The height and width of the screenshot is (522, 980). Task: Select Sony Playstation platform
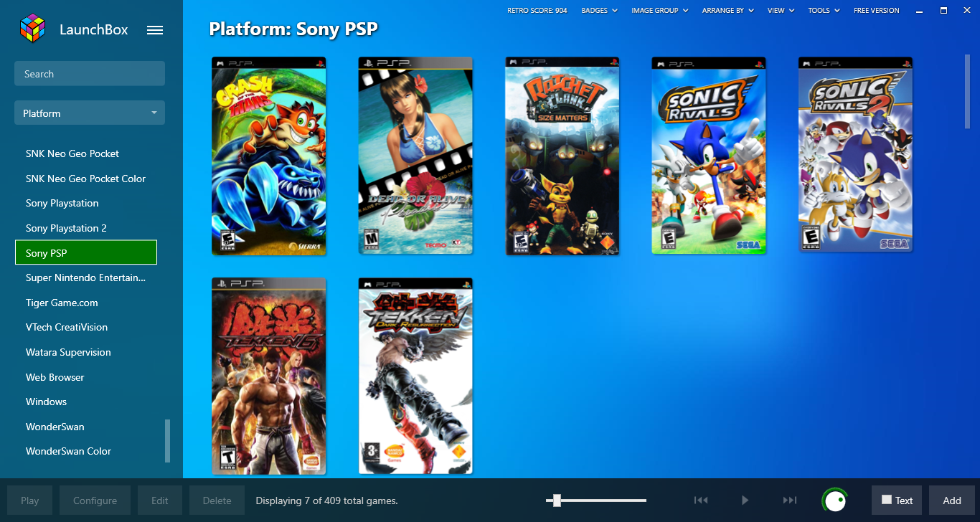86,203
